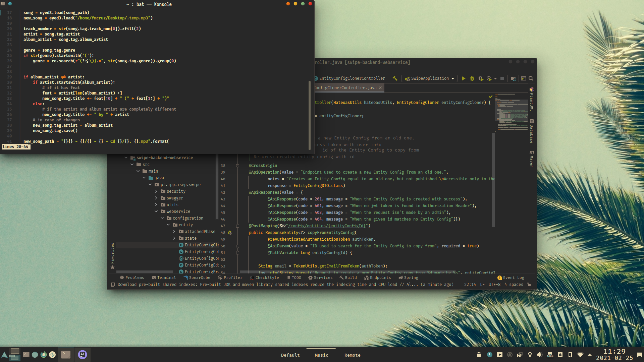The width and height of the screenshot is (644, 362).
Task: Open the Terminal tool window tab
Action: tap(164, 278)
